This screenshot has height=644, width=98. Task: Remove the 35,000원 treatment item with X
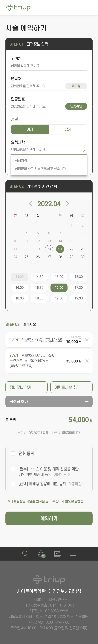pos(87,361)
